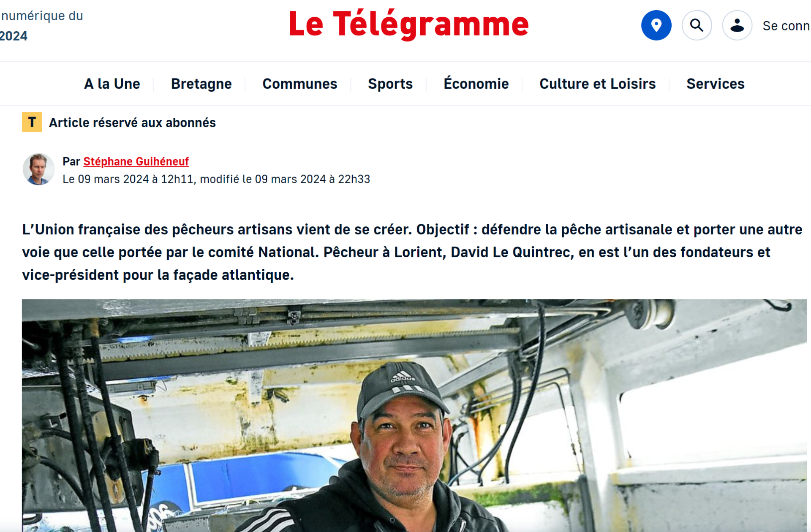The height and width of the screenshot is (532, 811).
Task: Click the fisherman article main photo
Action: tap(414, 415)
